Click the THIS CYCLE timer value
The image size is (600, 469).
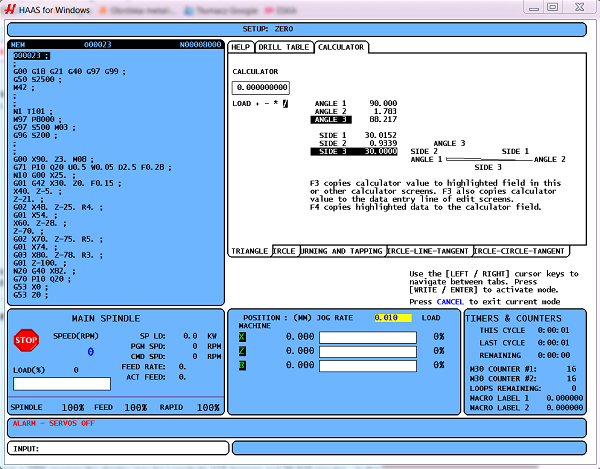(x=554, y=330)
